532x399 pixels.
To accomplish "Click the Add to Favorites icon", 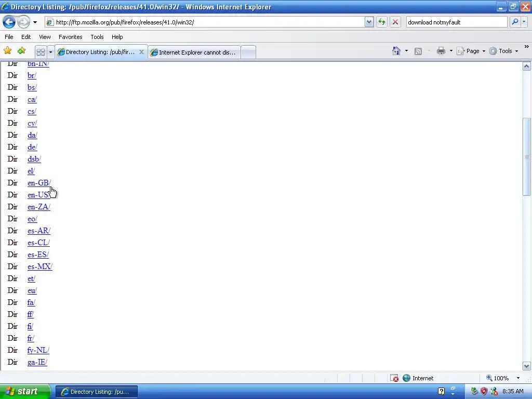I will tap(21, 51).
